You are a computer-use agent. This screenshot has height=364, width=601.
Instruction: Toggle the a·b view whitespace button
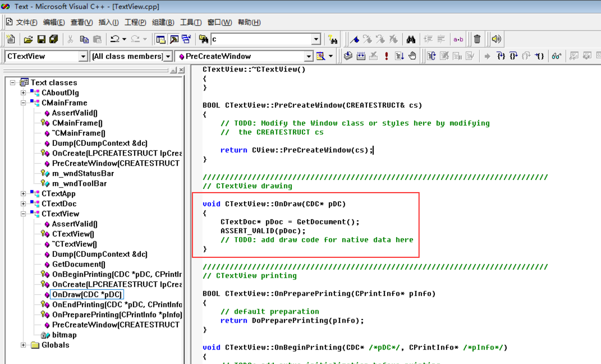click(458, 39)
